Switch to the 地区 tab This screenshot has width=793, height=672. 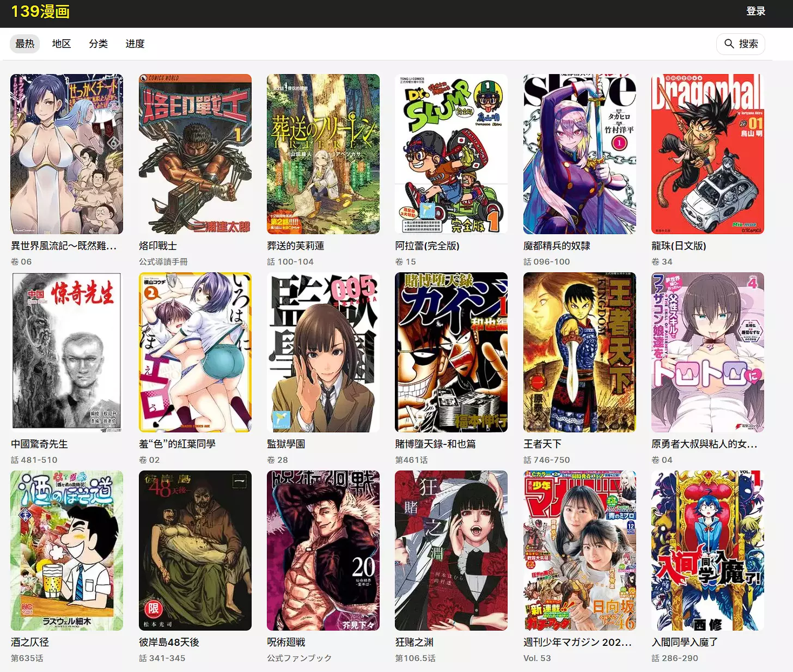(62, 44)
